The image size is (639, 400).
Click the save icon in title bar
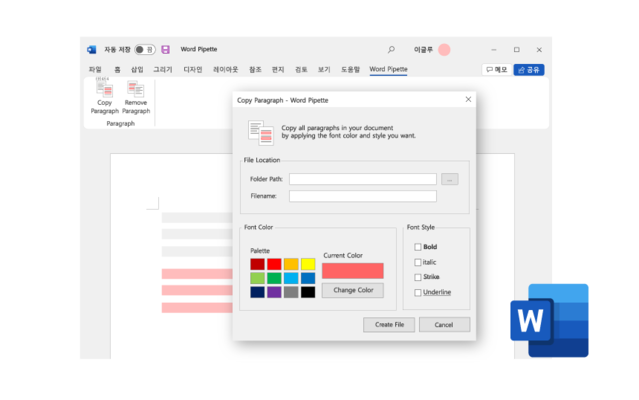[165, 50]
